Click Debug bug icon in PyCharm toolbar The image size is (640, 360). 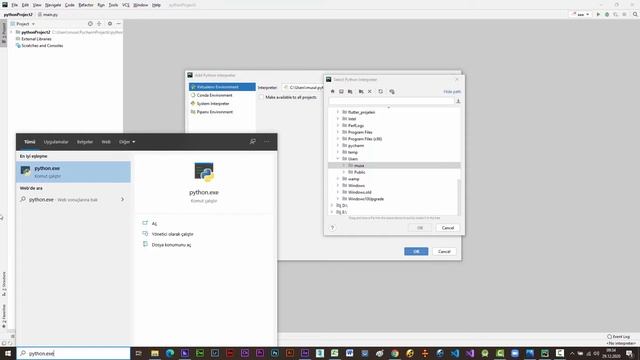[x=607, y=14]
